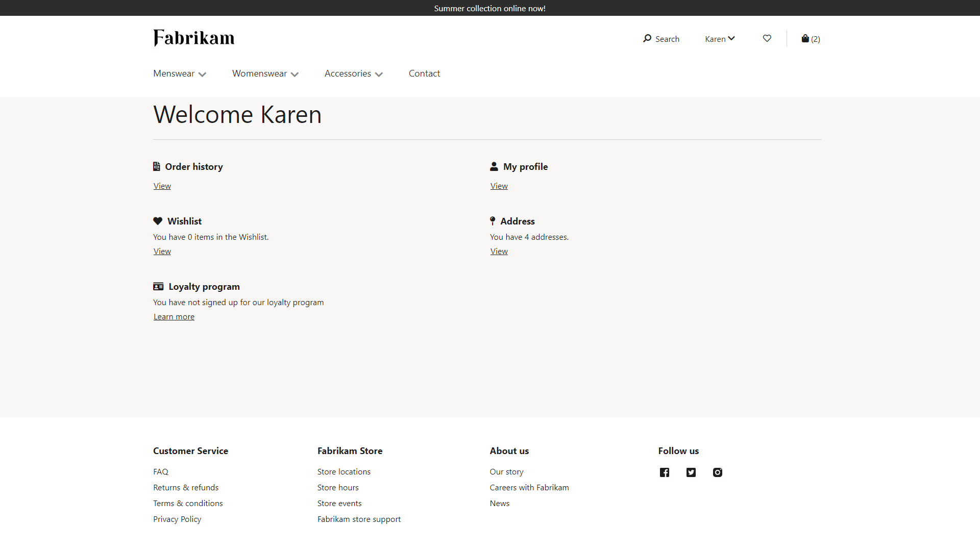Expand the Womenswear dropdown menu
Image resolution: width=980 pixels, height=551 pixels.
click(x=265, y=73)
